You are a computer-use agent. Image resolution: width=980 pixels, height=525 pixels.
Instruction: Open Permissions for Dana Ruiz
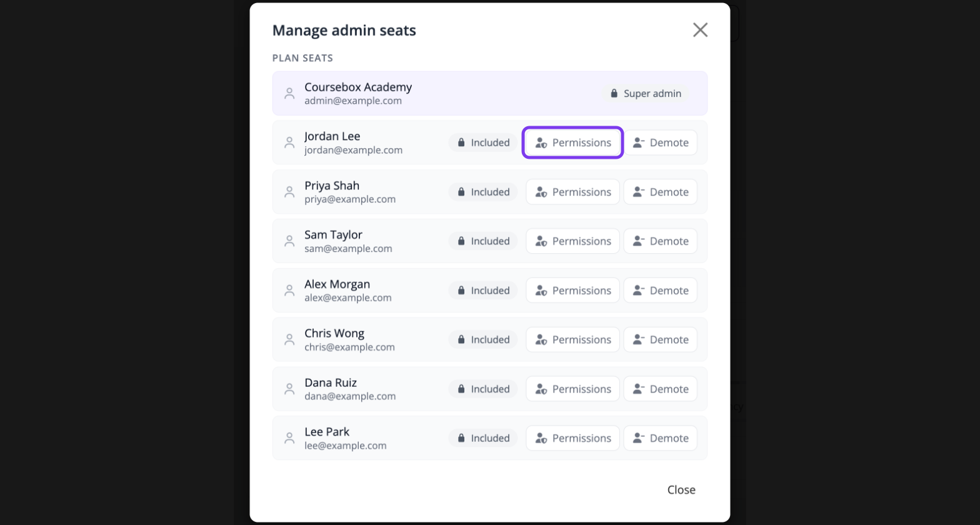[x=572, y=389]
